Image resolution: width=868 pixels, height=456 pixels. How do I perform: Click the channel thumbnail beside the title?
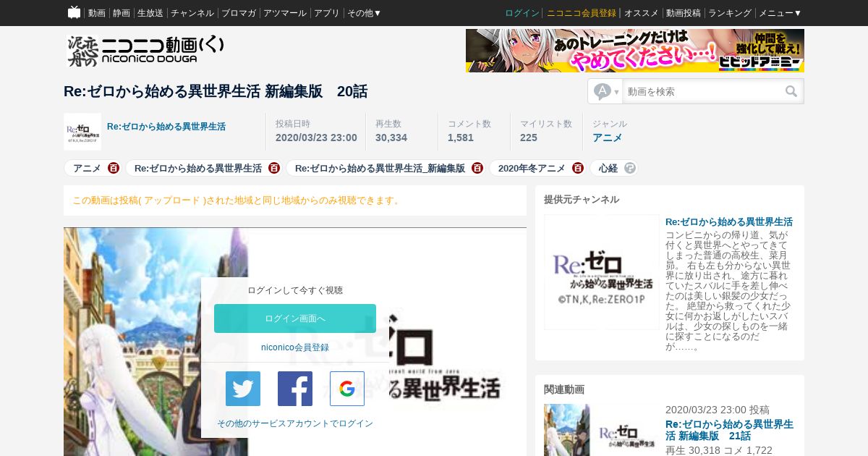pos(82,132)
